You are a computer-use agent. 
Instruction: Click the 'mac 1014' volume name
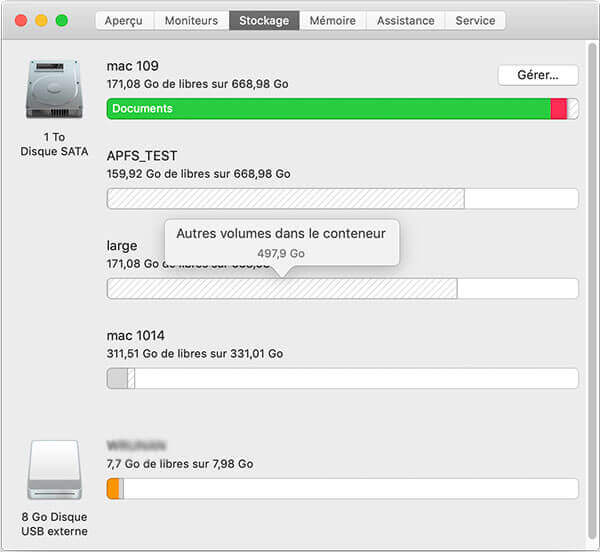pyautogui.click(x=135, y=335)
